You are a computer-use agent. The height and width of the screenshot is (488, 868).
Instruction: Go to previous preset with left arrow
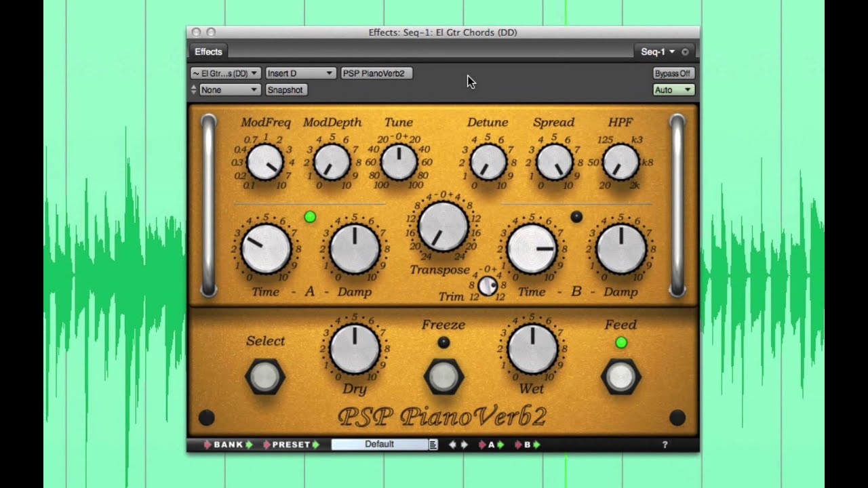point(453,445)
